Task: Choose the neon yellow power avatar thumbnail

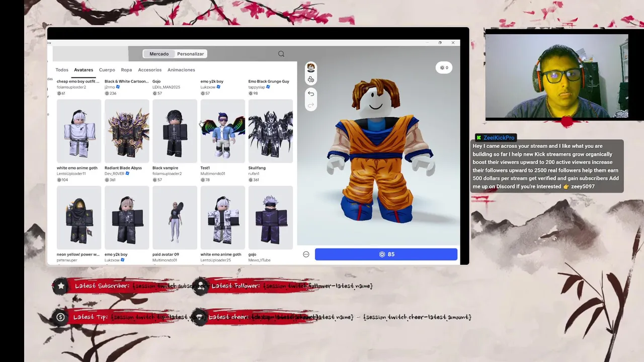Action: pos(79,218)
